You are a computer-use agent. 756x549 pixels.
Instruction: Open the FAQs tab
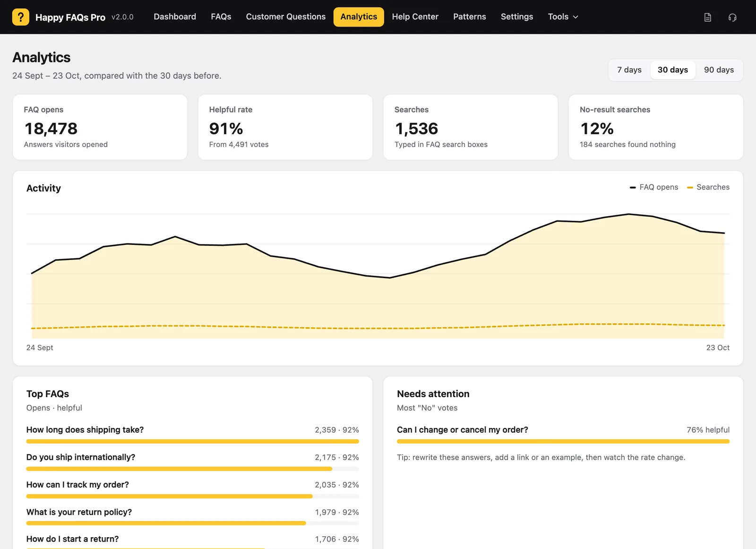tap(221, 17)
